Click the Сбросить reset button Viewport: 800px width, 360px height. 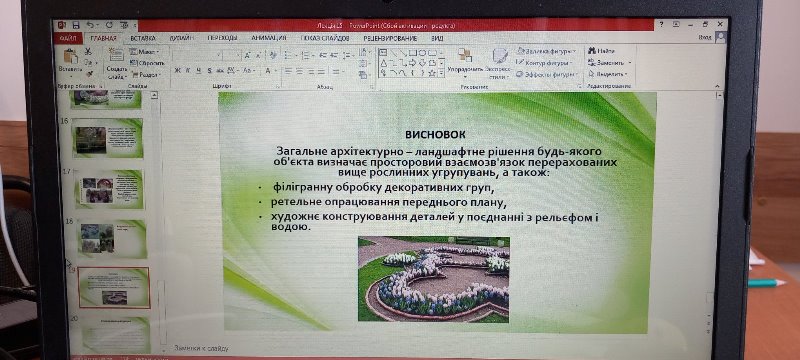[147, 63]
